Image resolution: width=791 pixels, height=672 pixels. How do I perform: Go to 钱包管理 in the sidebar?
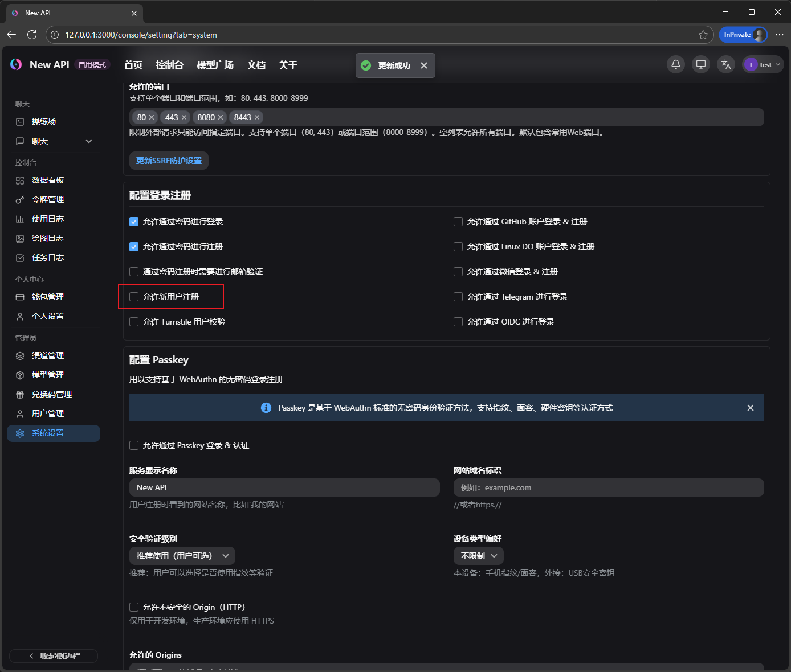pyautogui.click(x=48, y=297)
